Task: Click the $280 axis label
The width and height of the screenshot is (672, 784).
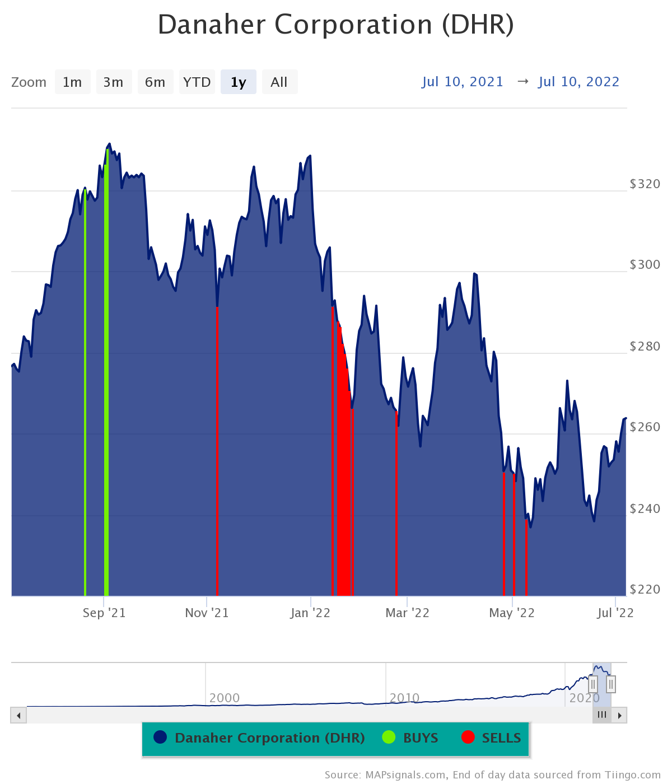Action: tap(645, 346)
